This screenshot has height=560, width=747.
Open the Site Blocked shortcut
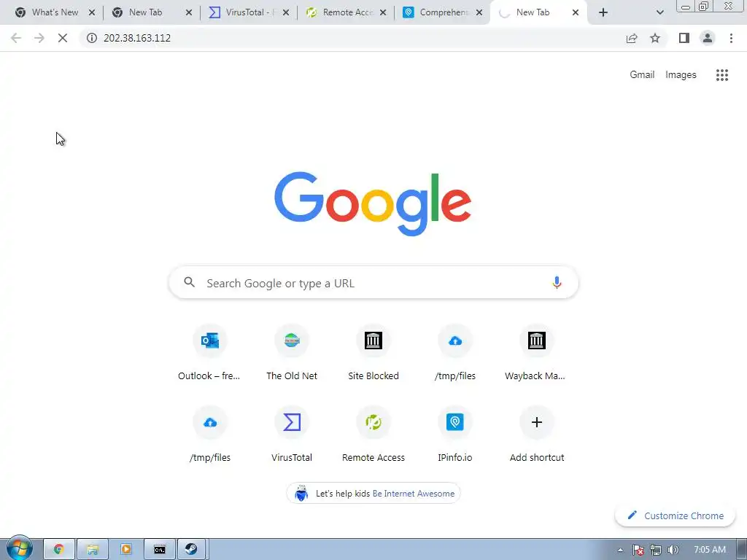(373, 353)
